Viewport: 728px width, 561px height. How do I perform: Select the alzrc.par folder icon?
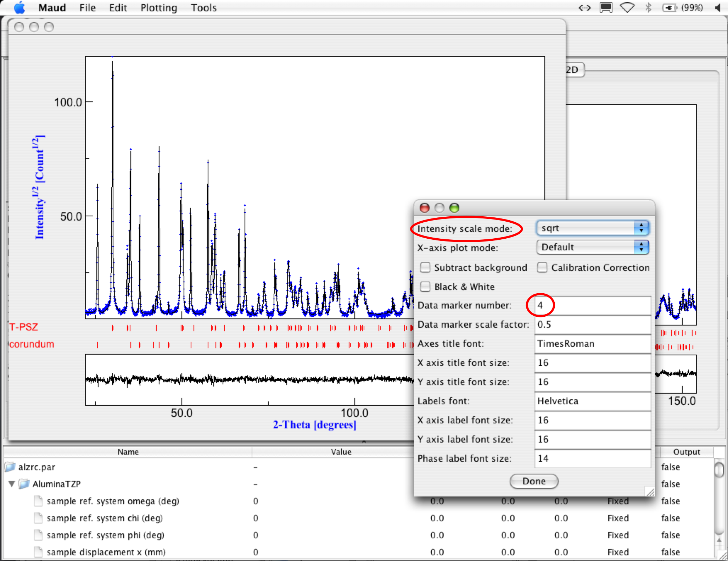tap(11, 467)
